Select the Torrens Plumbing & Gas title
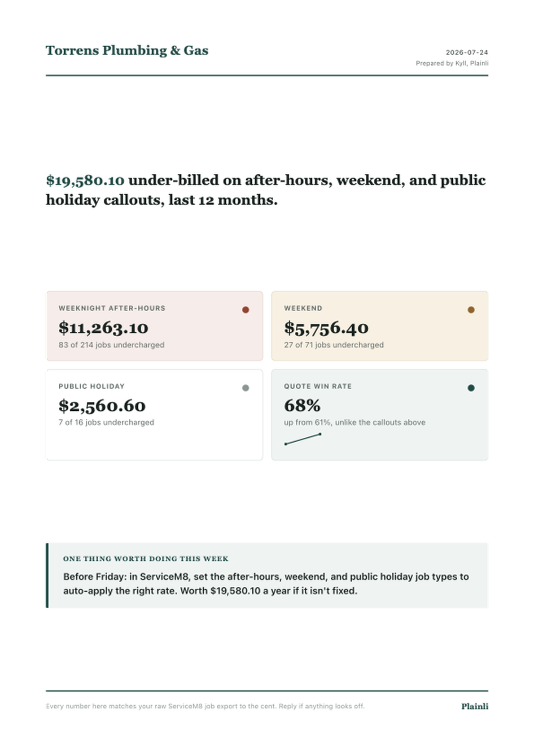Viewport: 534px width, 756px height. 127,50
